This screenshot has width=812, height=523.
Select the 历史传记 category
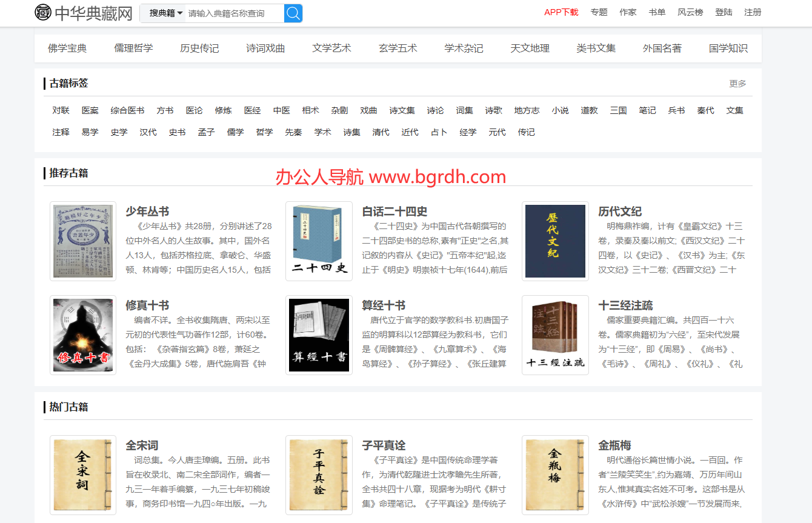click(199, 48)
